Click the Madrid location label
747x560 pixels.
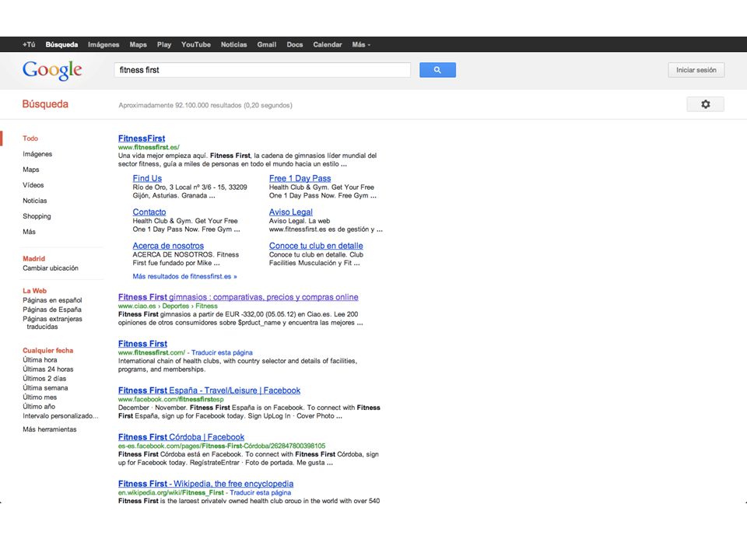point(33,258)
